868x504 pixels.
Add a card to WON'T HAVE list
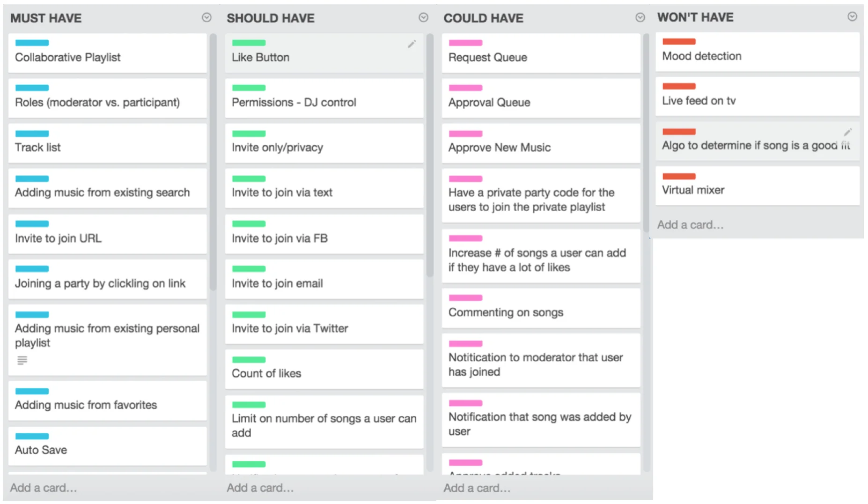click(690, 225)
